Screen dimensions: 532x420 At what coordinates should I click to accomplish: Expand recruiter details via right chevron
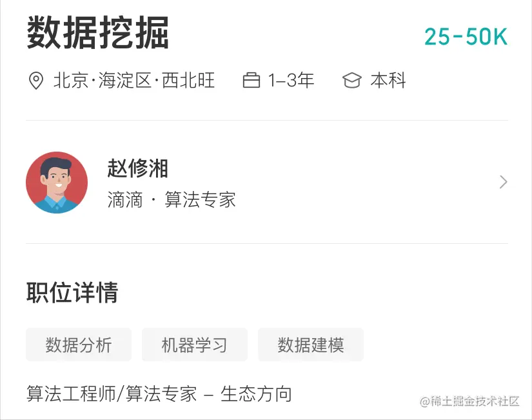pyautogui.click(x=502, y=183)
